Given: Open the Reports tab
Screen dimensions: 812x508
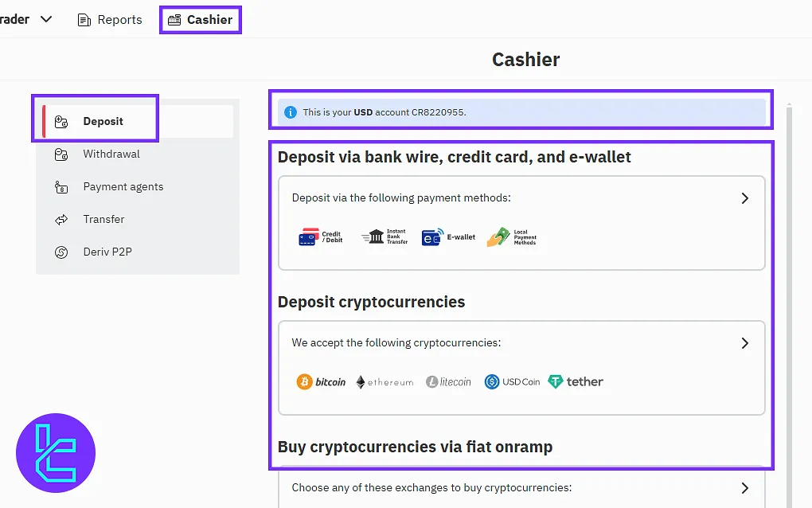Looking at the screenshot, I should (109, 20).
